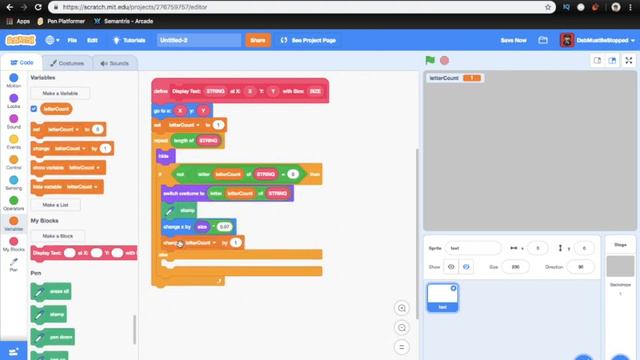Open My Stuff folder icon
The width and height of the screenshot is (640, 360).
543,40
